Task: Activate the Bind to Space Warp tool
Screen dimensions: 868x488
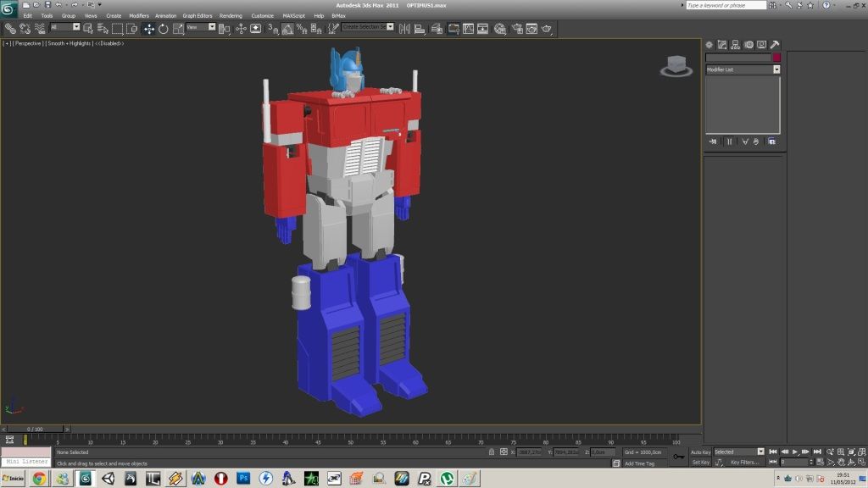Action: tap(40, 29)
